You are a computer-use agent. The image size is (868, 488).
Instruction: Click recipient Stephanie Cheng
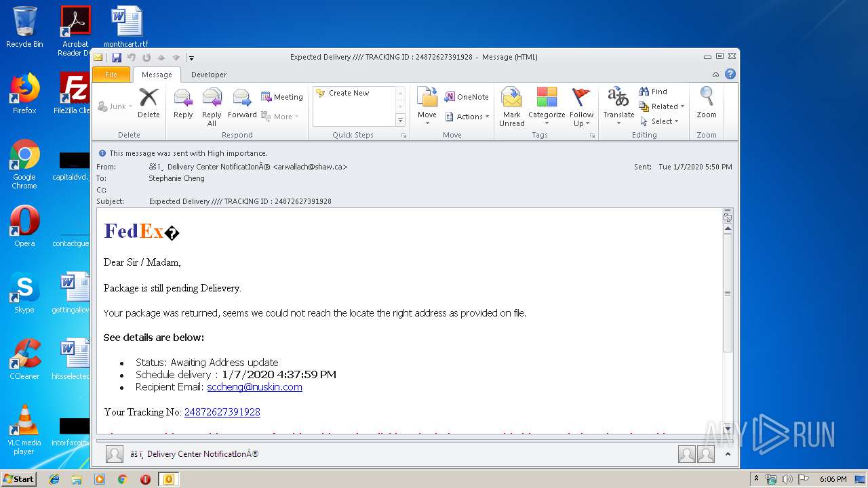(x=176, y=178)
